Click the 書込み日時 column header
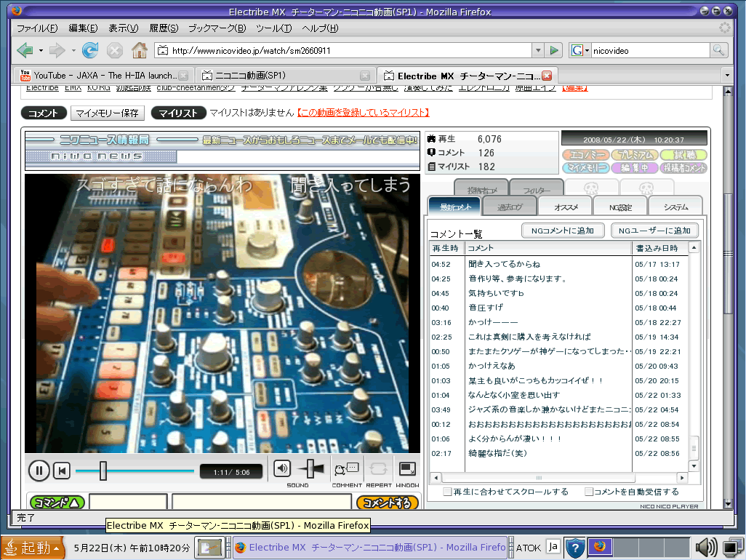Image resolution: width=746 pixels, height=560 pixels. [660, 248]
